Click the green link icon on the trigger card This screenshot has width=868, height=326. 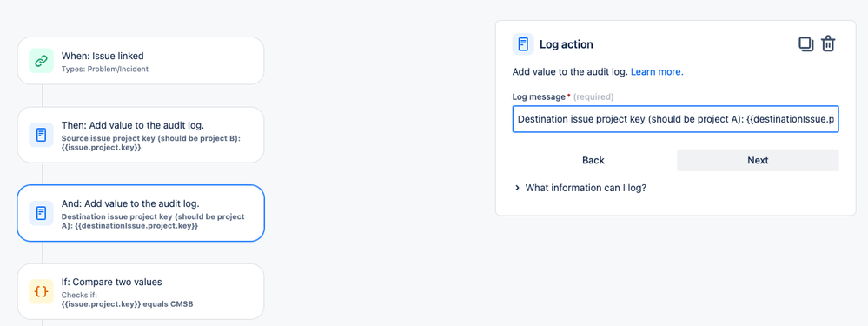pos(41,61)
